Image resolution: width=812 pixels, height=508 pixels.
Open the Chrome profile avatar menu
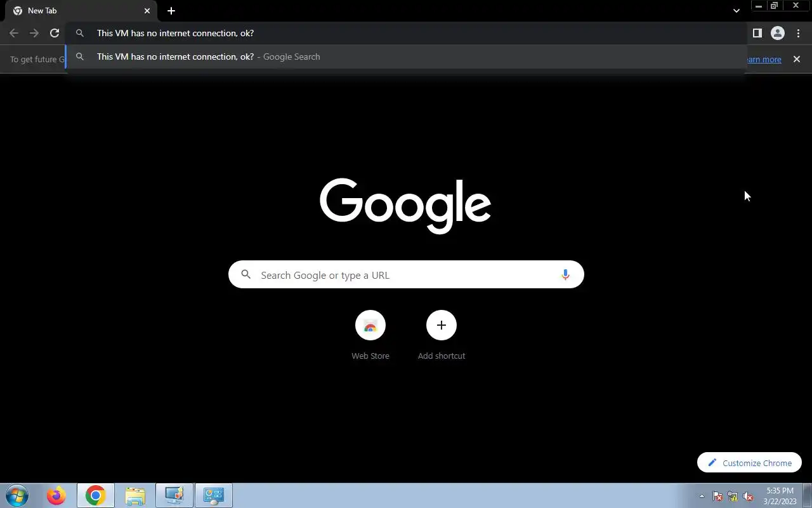pos(777,33)
